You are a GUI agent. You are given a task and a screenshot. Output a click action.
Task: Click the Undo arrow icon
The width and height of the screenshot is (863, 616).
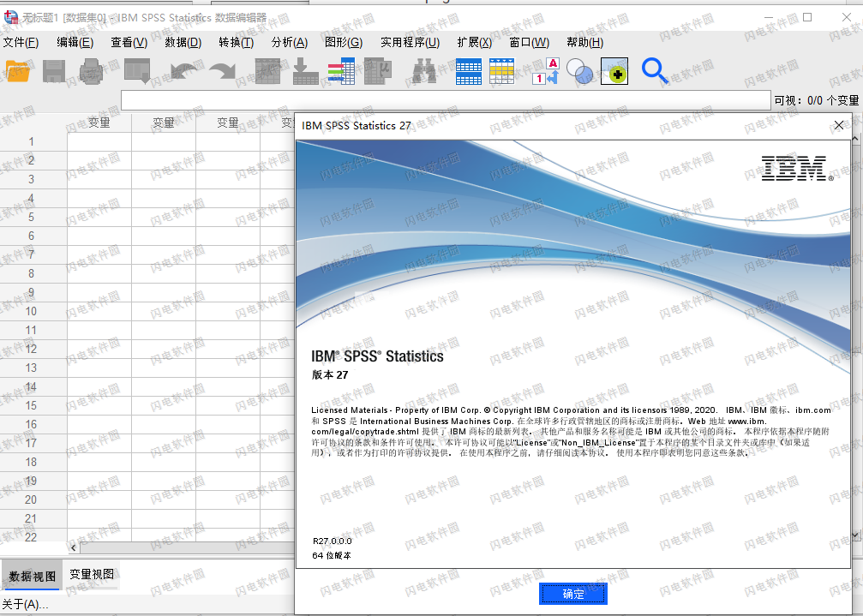[x=184, y=71]
